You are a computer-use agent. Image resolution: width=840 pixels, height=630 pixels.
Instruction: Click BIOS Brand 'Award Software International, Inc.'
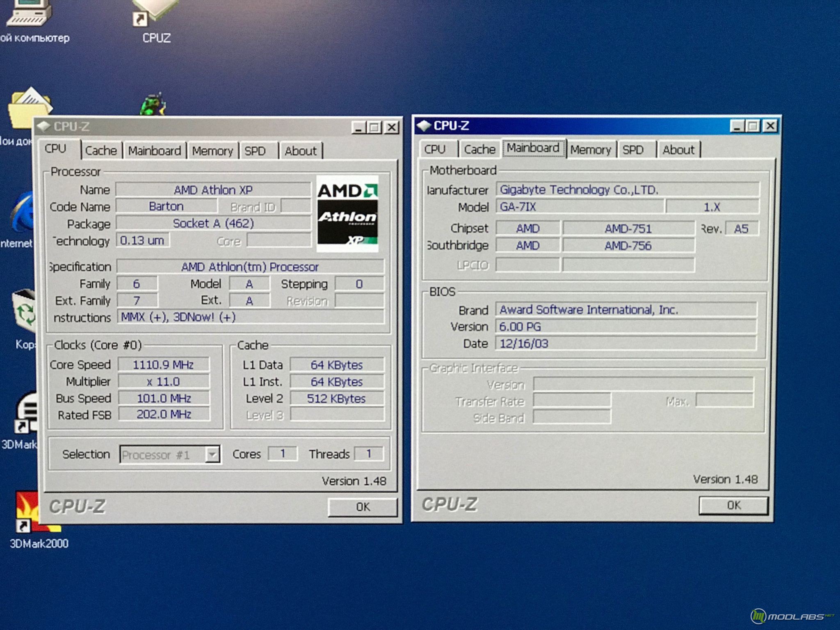pyautogui.click(x=626, y=310)
